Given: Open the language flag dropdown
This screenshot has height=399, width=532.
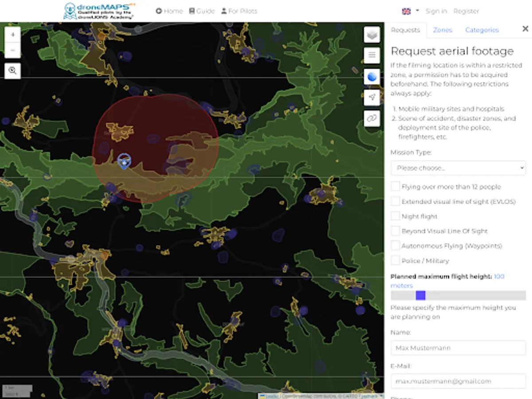Looking at the screenshot, I should (x=411, y=11).
